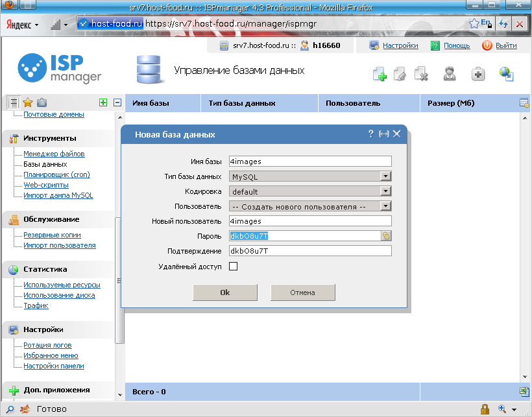Open Ротация логов link
This screenshot has width=532, height=417.
click(47, 345)
